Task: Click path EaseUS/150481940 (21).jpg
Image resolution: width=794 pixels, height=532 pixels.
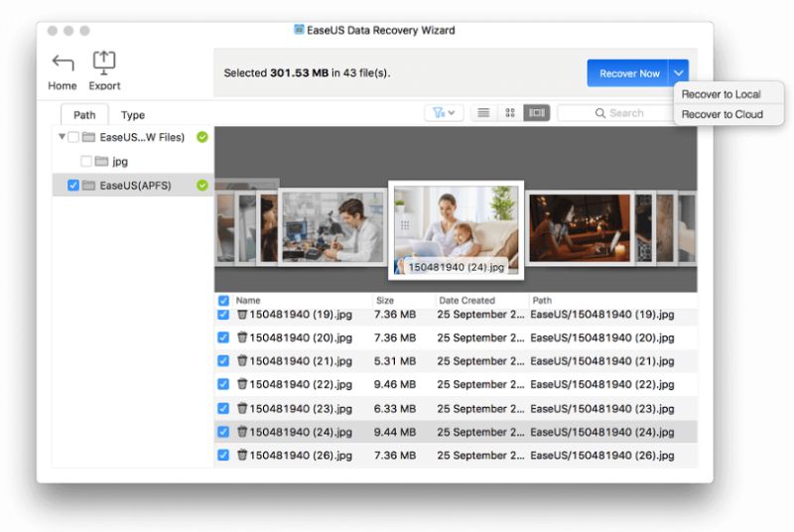Action: pyautogui.click(x=602, y=361)
